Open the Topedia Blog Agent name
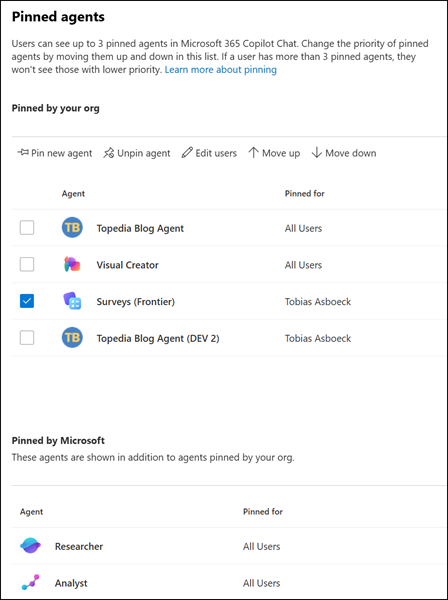Screen dimensions: 448x600 tap(140, 228)
